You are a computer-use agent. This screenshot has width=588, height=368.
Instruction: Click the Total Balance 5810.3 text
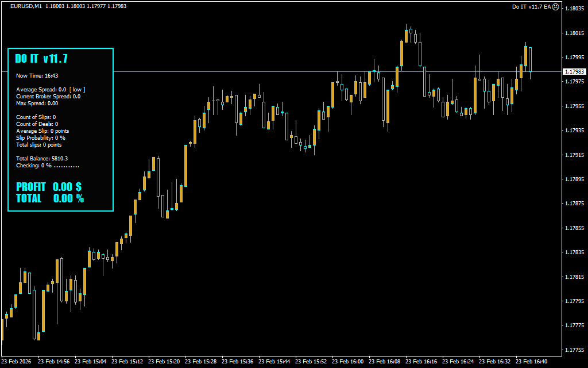42,159
